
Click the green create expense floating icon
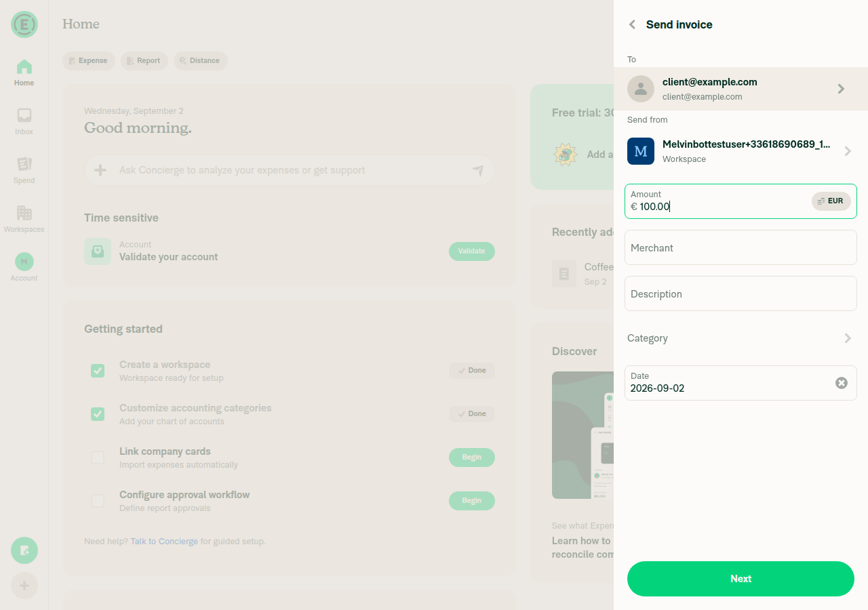coord(24,550)
